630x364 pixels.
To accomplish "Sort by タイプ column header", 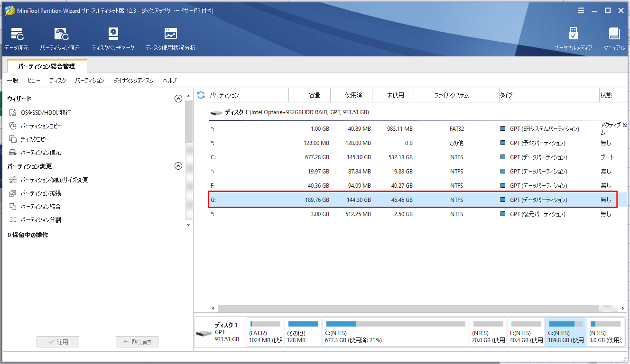I will [x=549, y=95].
